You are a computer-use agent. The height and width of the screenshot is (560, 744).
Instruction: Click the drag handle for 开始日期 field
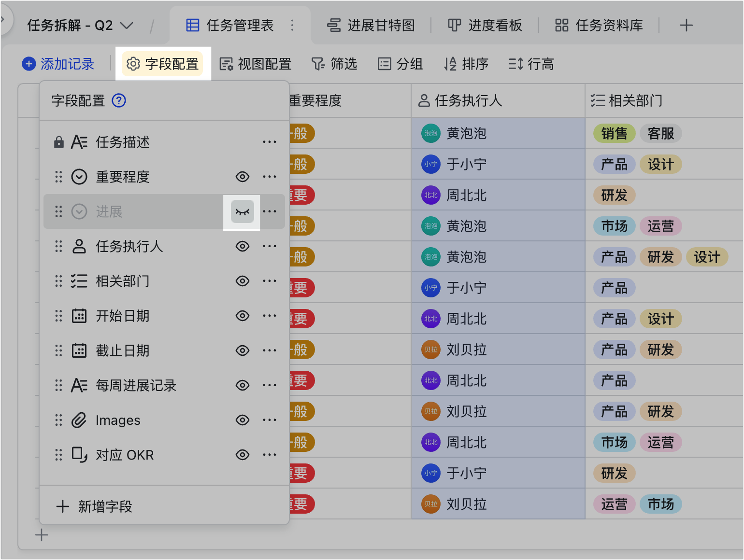(58, 316)
